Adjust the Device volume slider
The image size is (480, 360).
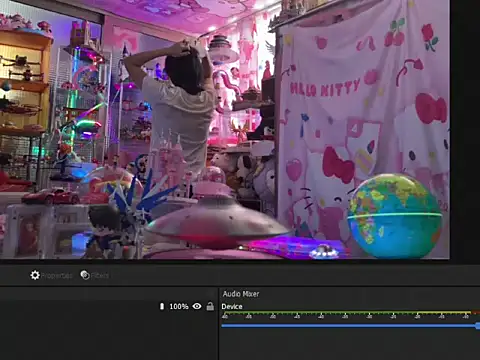pyautogui.click(x=350, y=325)
